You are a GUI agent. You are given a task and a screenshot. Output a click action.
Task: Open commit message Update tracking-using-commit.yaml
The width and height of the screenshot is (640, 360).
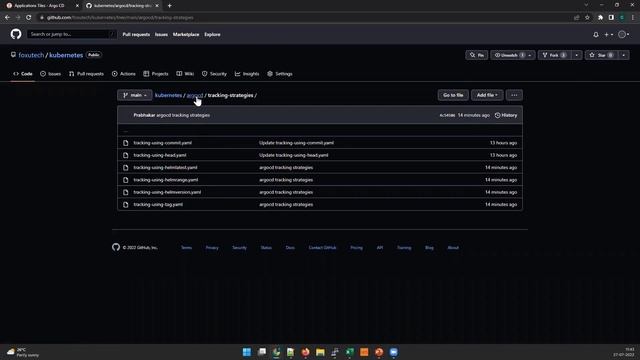coord(296,143)
